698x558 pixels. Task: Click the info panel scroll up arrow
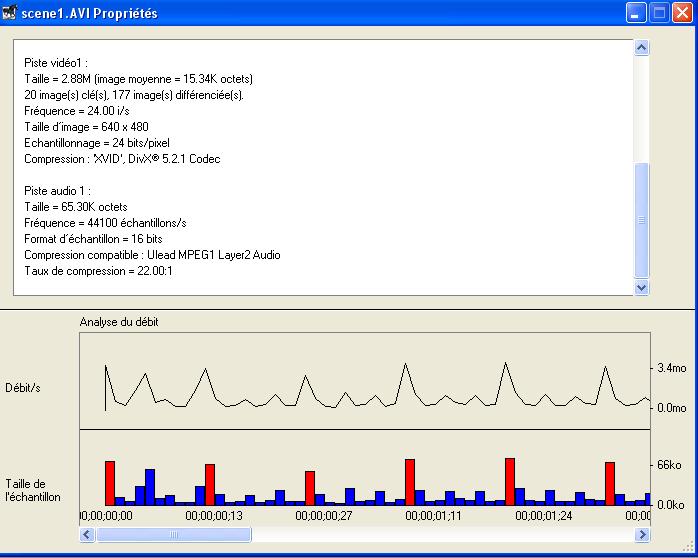pyautogui.click(x=641, y=48)
